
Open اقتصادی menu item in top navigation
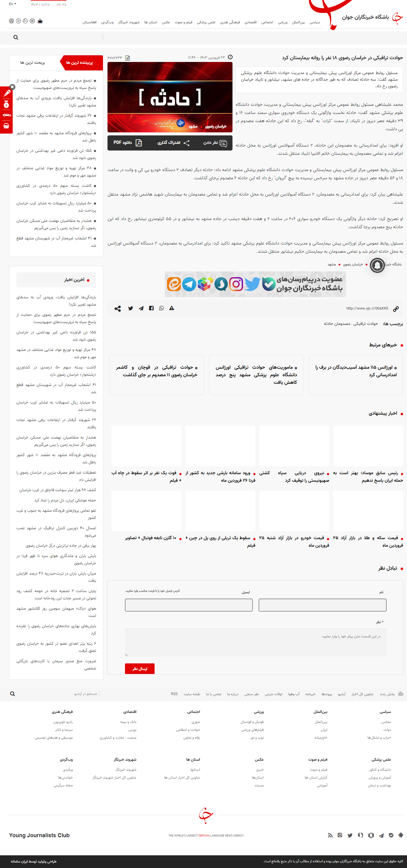pos(251,22)
